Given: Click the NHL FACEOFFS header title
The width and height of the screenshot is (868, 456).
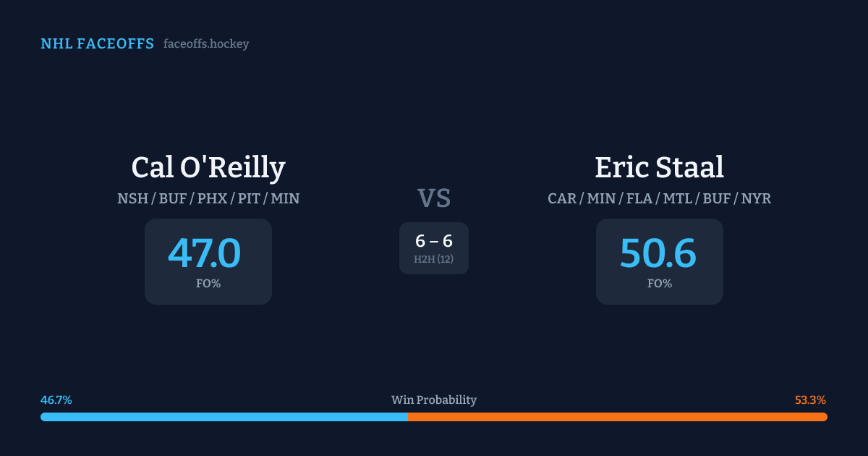Looking at the screenshot, I should pyautogui.click(x=97, y=44).
